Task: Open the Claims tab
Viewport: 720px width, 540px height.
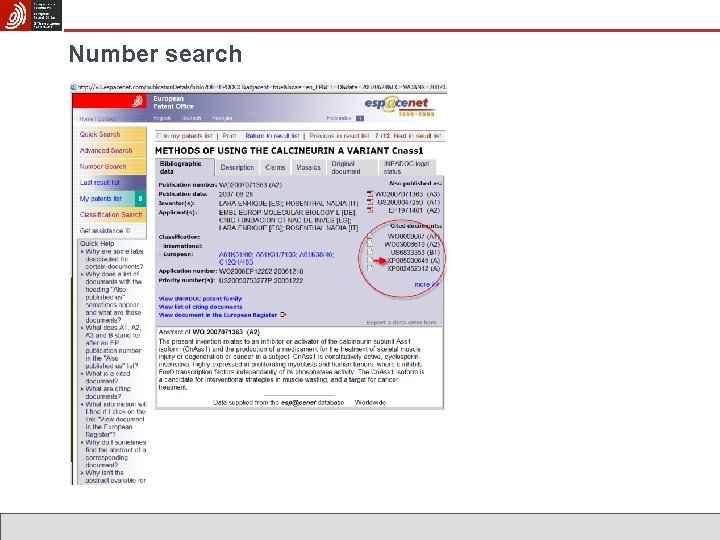Action: (275, 168)
